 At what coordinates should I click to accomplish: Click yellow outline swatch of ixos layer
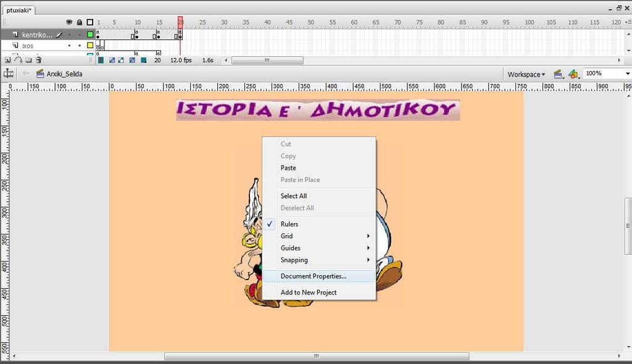[x=90, y=45]
